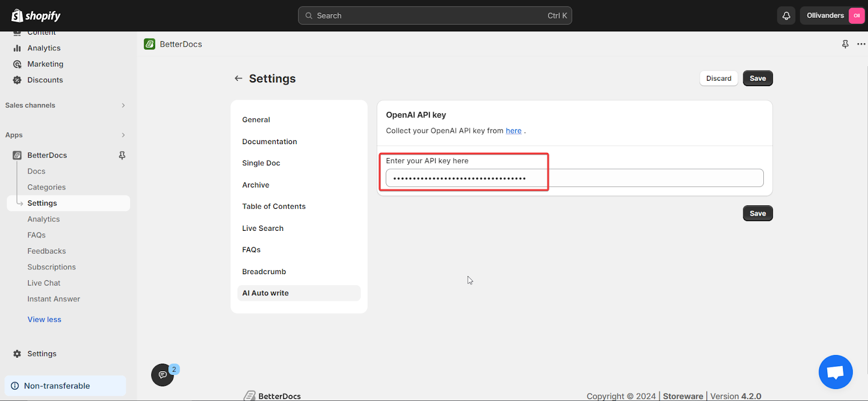Click the Storeware link in the footer
This screenshot has width=868, height=401.
(683, 396)
